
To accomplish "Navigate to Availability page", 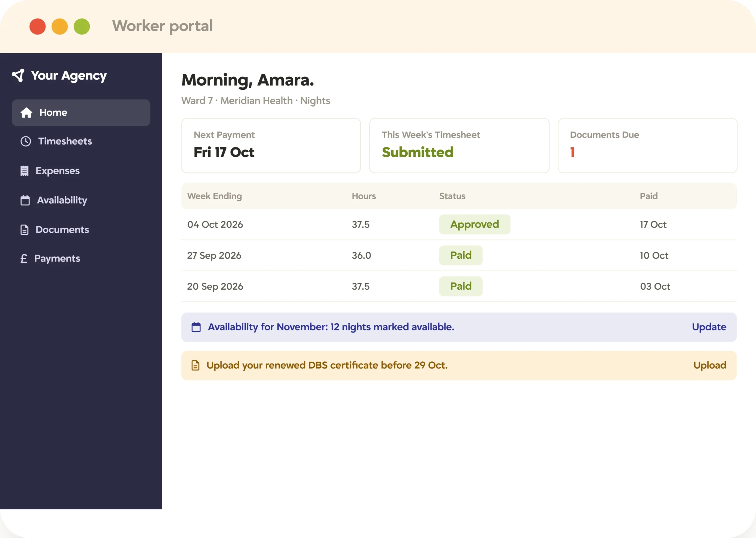I will pyautogui.click(x=81, y=200).
